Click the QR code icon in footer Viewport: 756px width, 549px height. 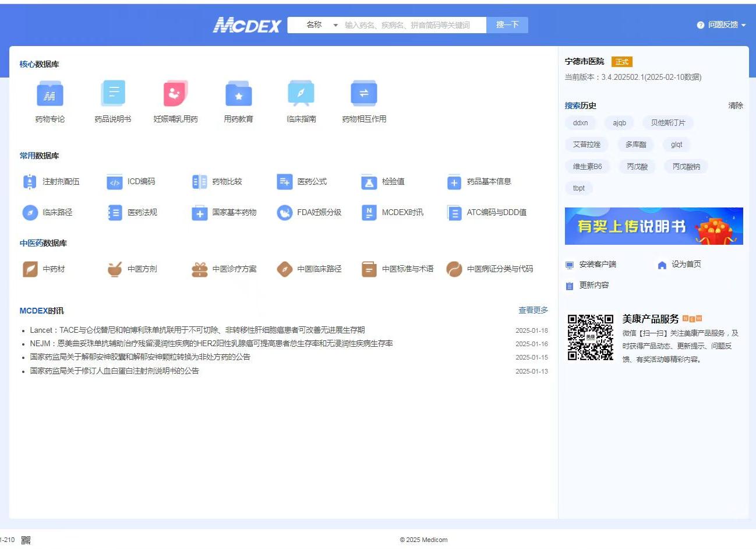click(26, 540)
